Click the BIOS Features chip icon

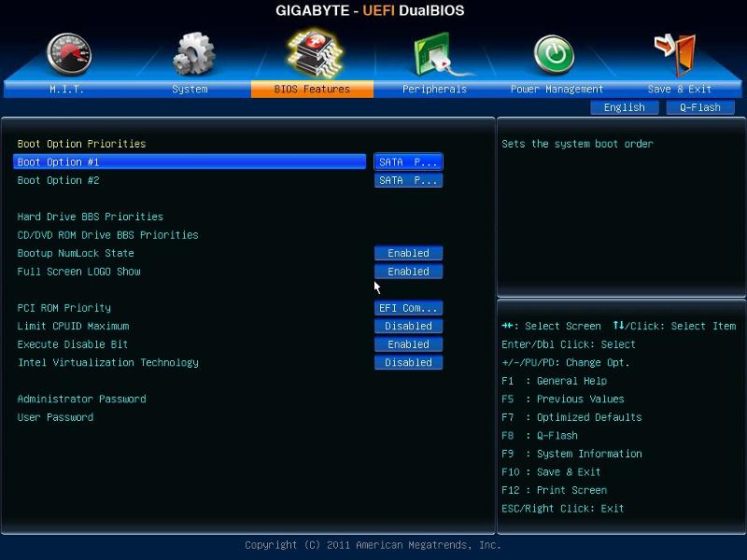(x=315, y=53)
